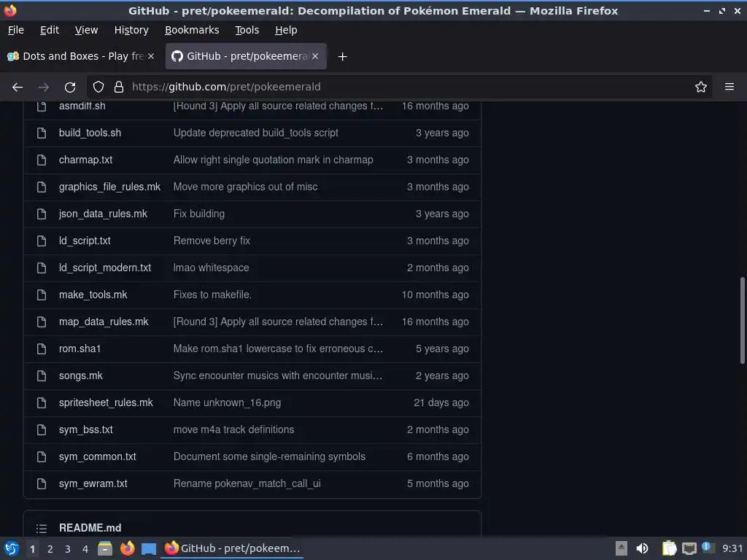Image resolution: width=747 pixels, height=560 pixels.
Task: Click file icon beside ld_script.txt
Action: pyautogui.click(x=42, y=241)
